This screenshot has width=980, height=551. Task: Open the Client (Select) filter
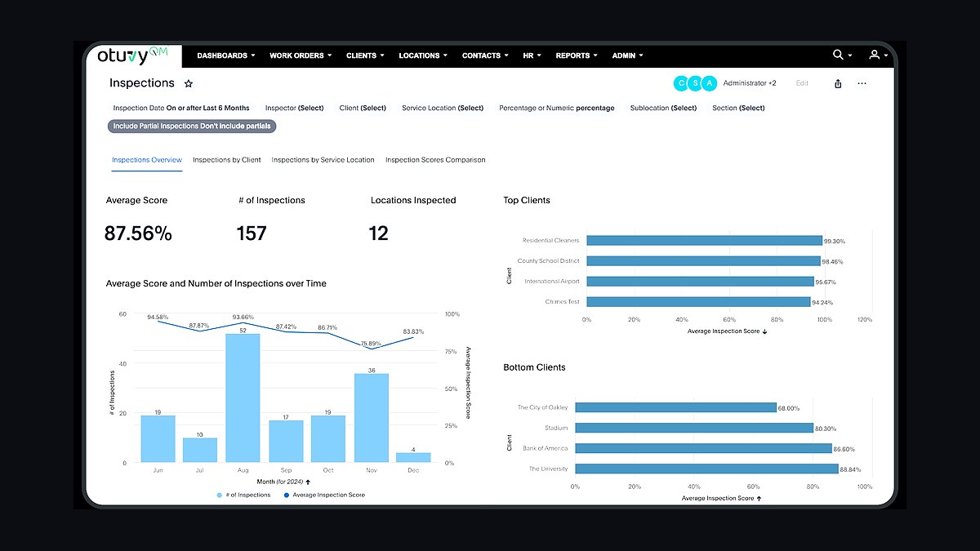363,108
